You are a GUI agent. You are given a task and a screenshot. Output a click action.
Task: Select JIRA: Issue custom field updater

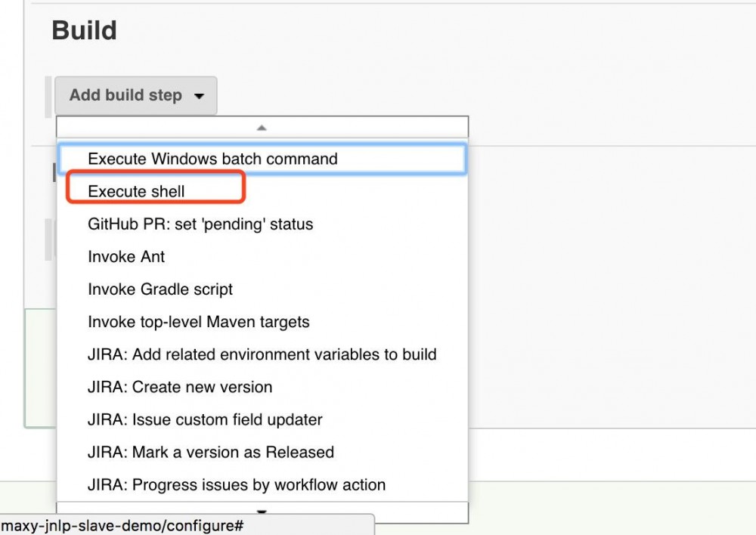(x=204, y=419)
